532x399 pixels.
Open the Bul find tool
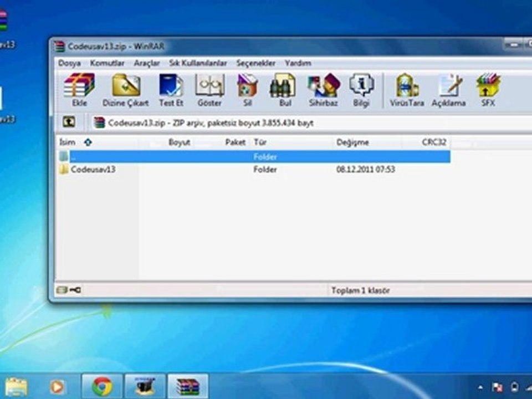(x=283, y=90)
